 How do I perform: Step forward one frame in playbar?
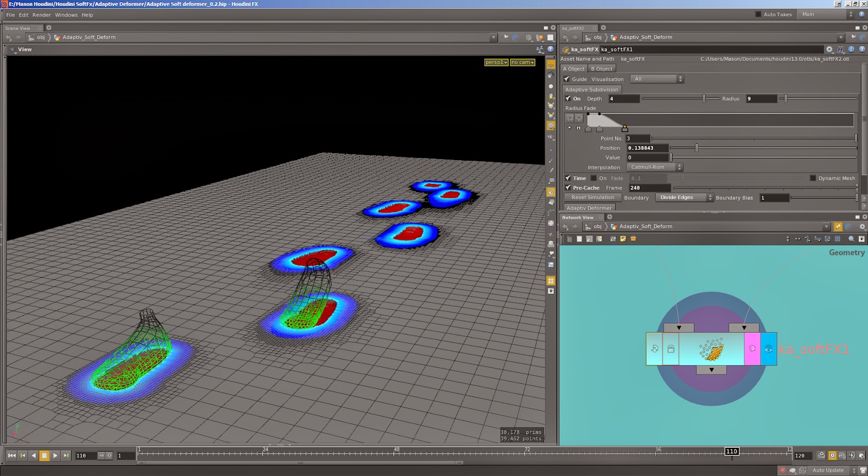66,455
